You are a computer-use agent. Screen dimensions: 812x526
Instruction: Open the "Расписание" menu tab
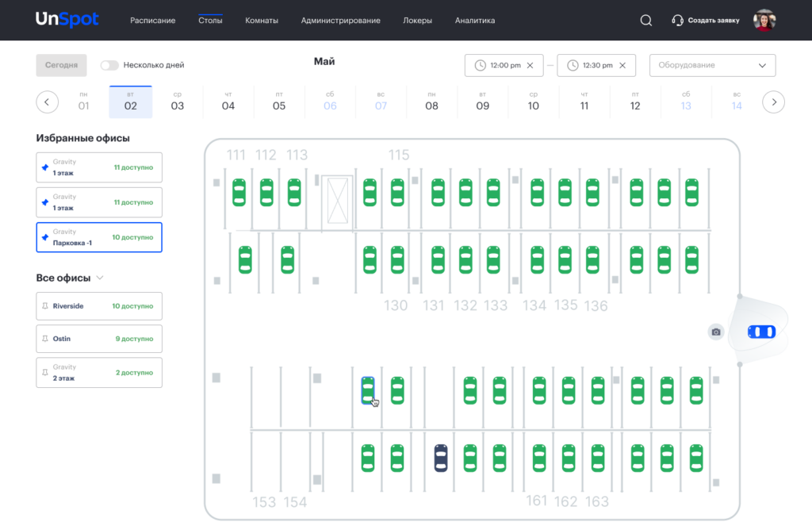pyautogui.click(x=153, y=21)
